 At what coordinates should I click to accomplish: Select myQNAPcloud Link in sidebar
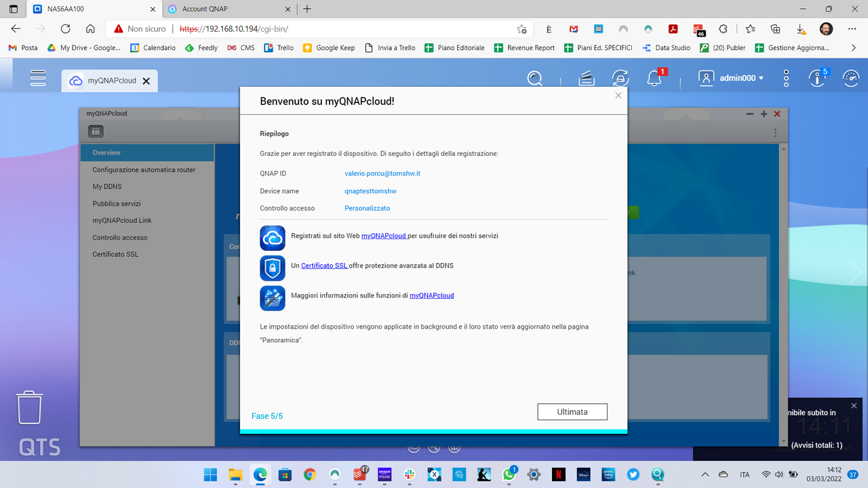tap(147, 220)
